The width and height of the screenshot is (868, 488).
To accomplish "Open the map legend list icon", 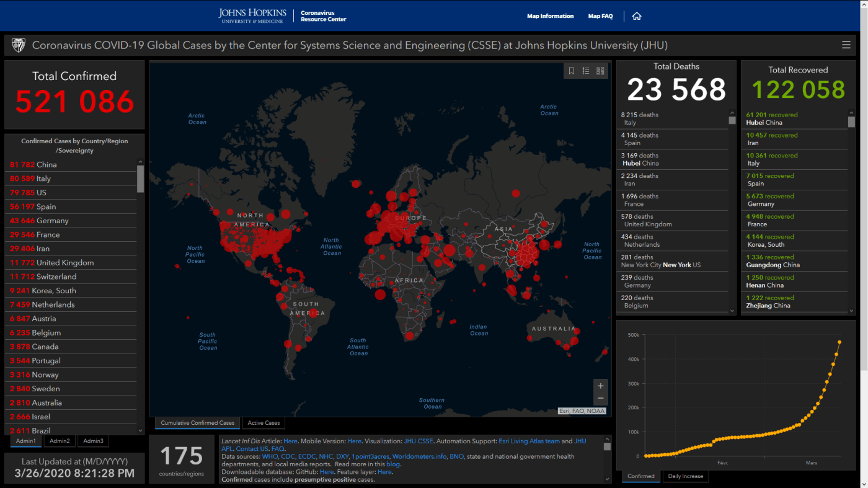I will [x=586, y=71].
